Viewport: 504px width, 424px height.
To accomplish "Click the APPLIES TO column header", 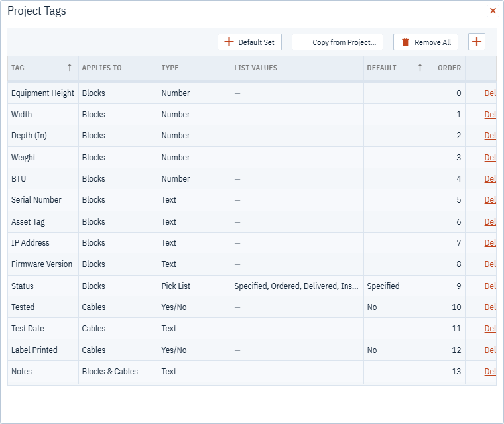I will click(118, 68).
